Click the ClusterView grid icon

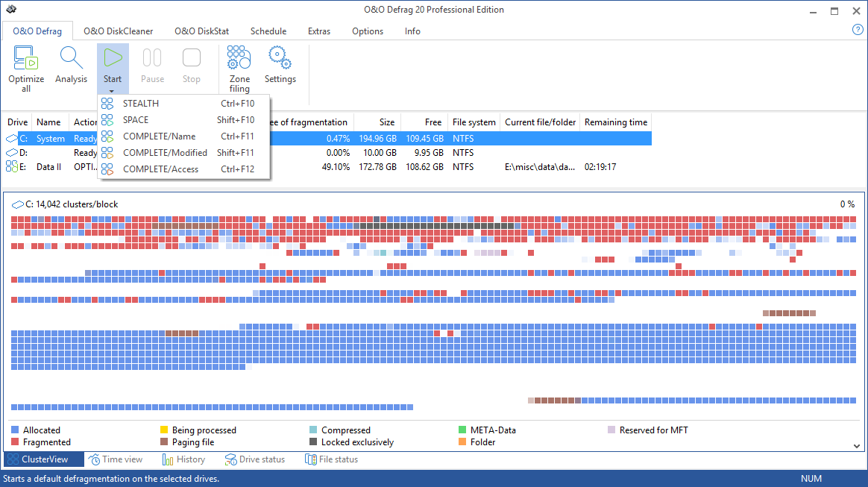(13, 459)
